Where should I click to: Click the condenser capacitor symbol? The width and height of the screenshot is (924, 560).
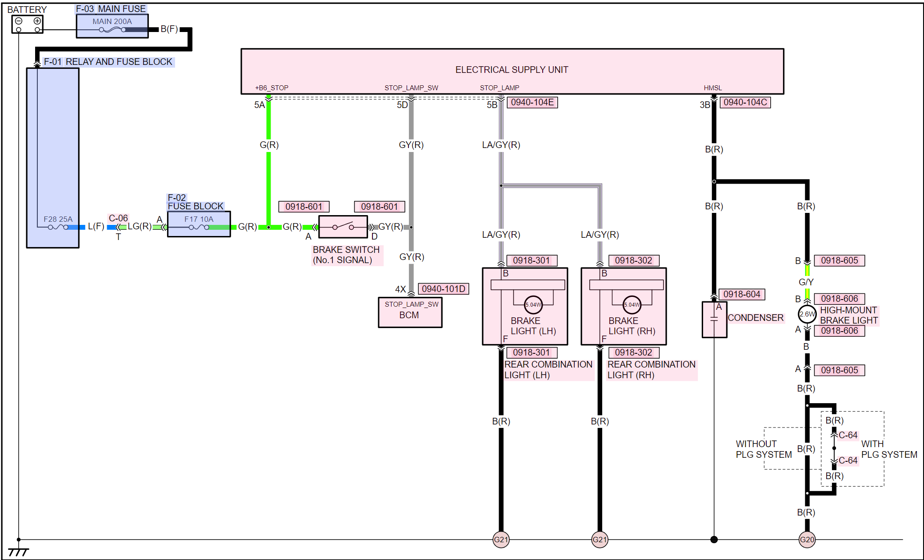[714, 319]
